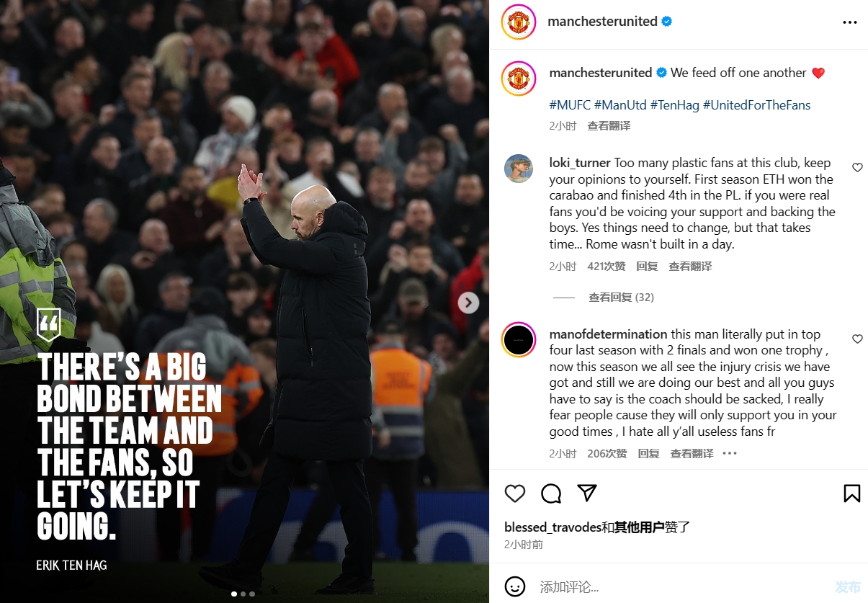
Task: View the 421 likes on loki_turner's comment
Action: (x=606, y=267)
